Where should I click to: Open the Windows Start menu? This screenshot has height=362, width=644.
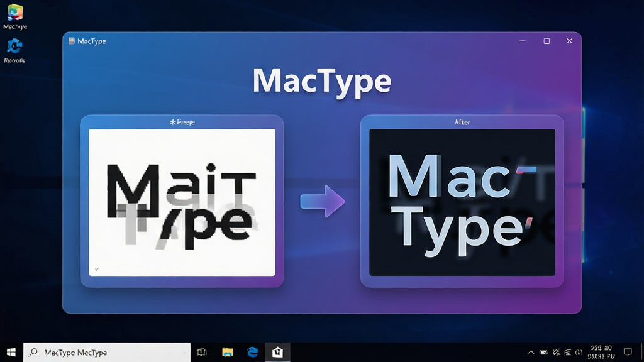pyautogui.click(x=11, y=352)
